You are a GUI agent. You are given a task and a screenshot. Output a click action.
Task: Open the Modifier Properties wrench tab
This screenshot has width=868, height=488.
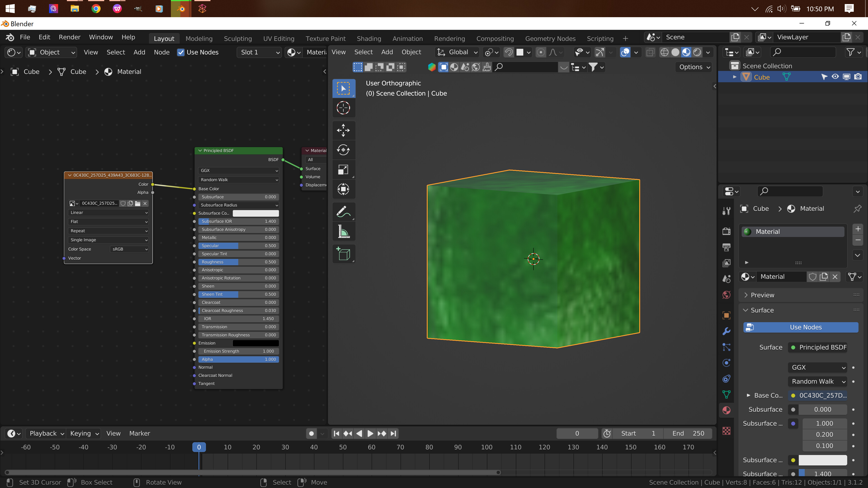(x=726, y=331)
